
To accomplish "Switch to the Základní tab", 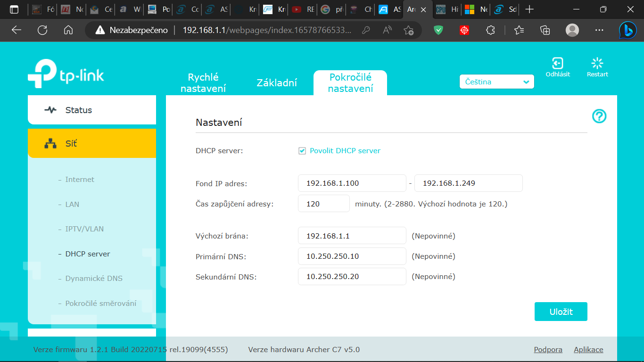I will coord(277,83).
